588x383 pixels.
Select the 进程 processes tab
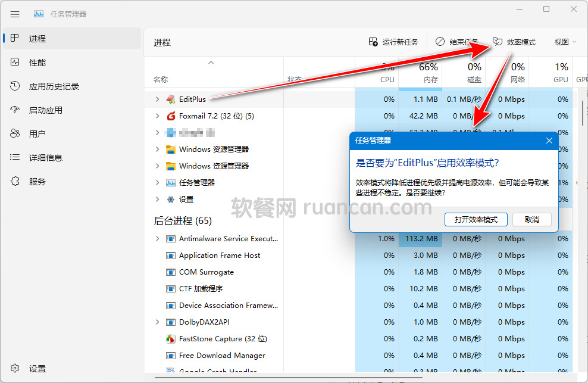tap(37, 39)
